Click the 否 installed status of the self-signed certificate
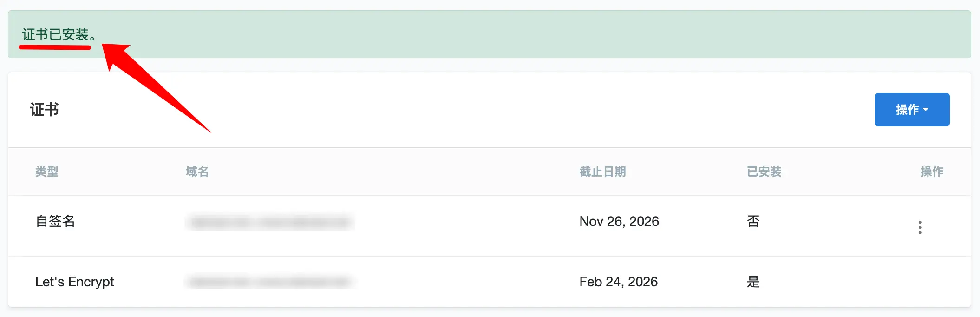980x317 pixels. pos(753,222)
